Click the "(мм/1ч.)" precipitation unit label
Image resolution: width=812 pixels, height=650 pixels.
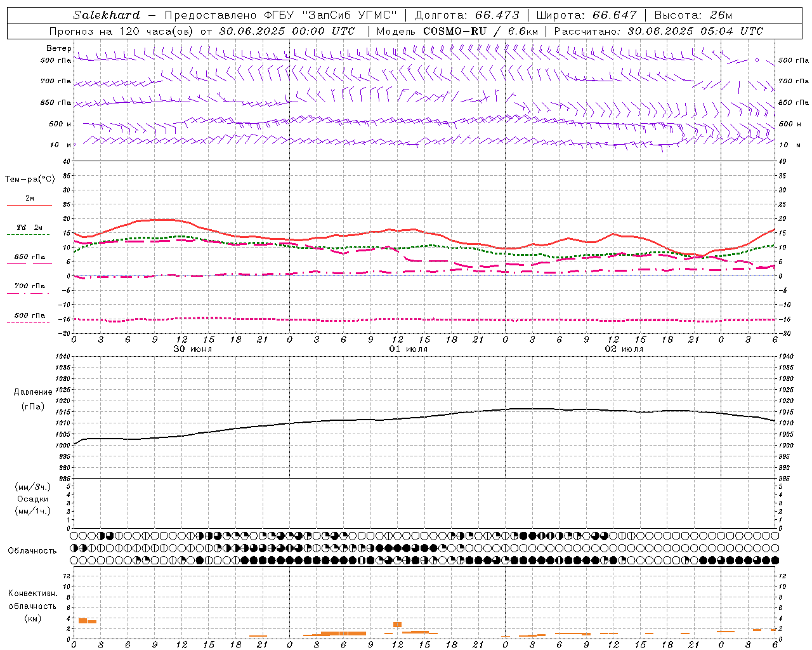(x=32, y=511)
